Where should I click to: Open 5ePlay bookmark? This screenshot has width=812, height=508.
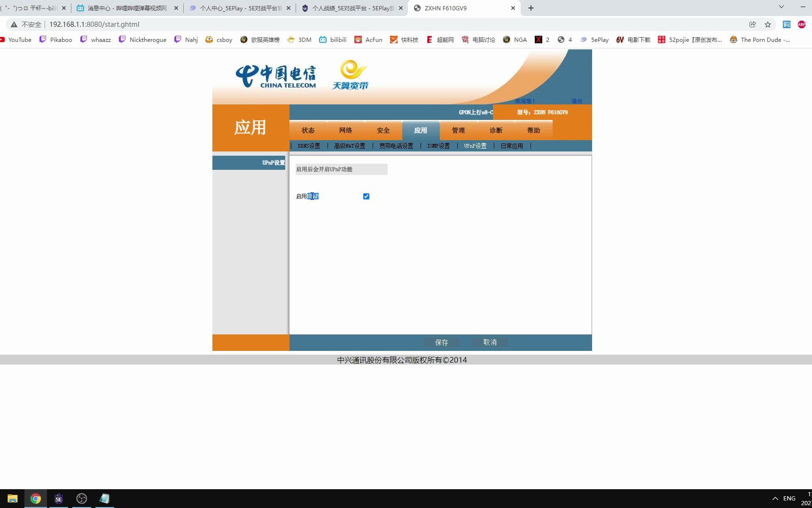point(594,40)
